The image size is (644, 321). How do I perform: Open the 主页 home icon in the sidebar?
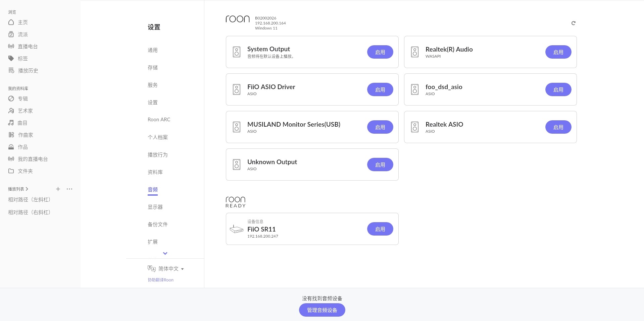(x=11, y=22)
